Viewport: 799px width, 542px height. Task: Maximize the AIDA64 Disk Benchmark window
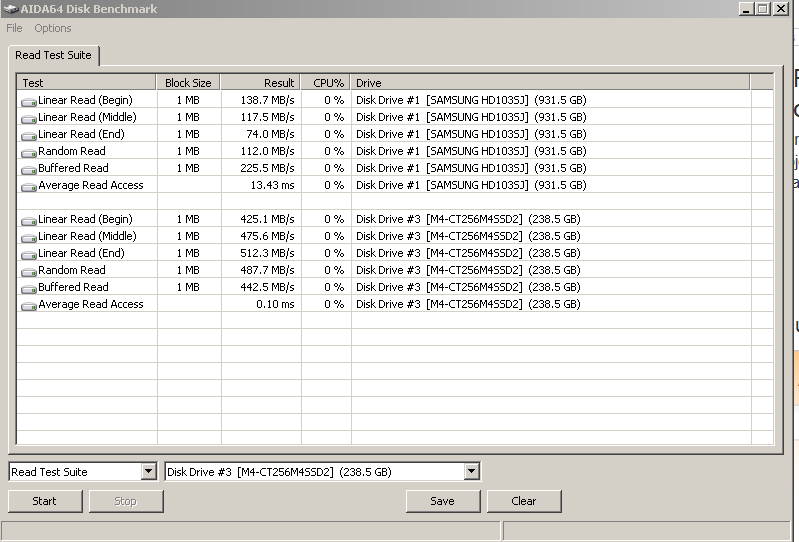click(x=763, y=9)
